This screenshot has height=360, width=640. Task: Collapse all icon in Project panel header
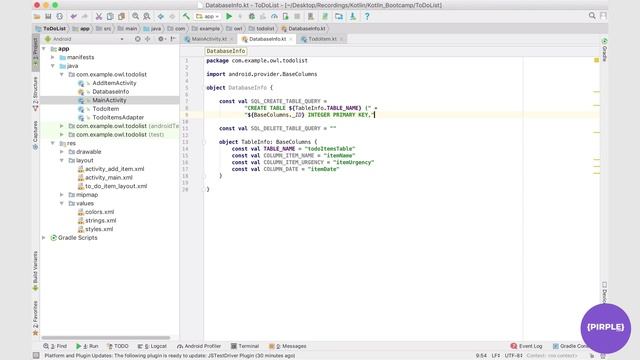click(147, 39)
